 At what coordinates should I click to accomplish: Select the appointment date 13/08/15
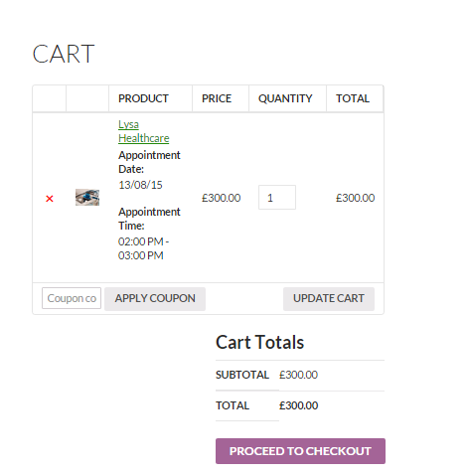click(140, 185)
